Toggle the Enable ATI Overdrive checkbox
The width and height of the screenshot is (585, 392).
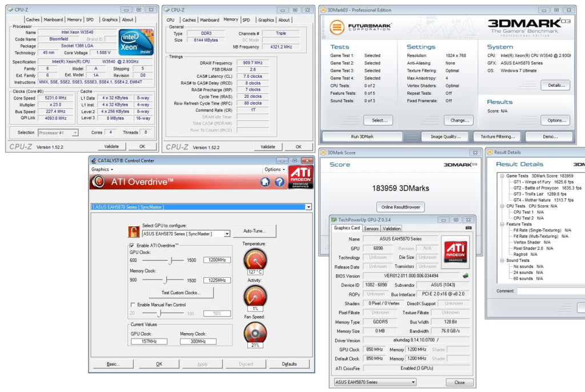click(132, 246)
